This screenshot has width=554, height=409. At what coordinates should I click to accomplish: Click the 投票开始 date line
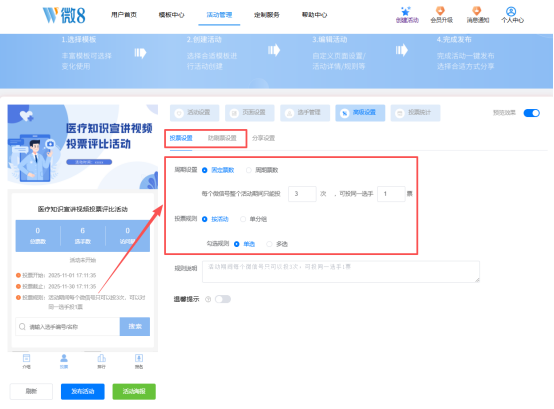click(56, 275)
